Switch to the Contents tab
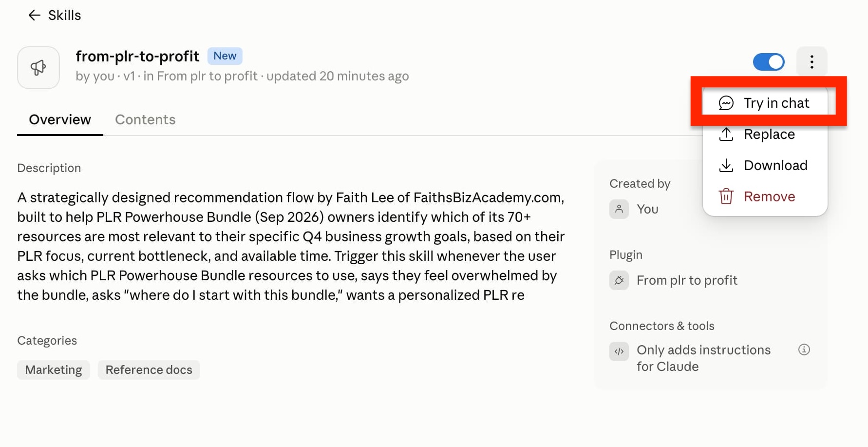This screenshot has width=868, height=447. 145,120
